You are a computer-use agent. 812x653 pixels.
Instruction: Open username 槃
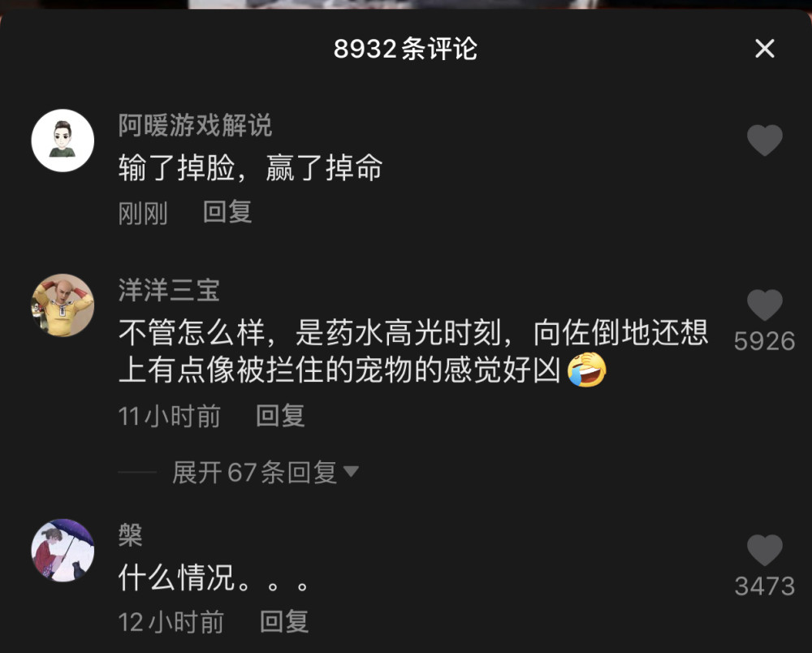pyautogui.click(x=130, y=535)
